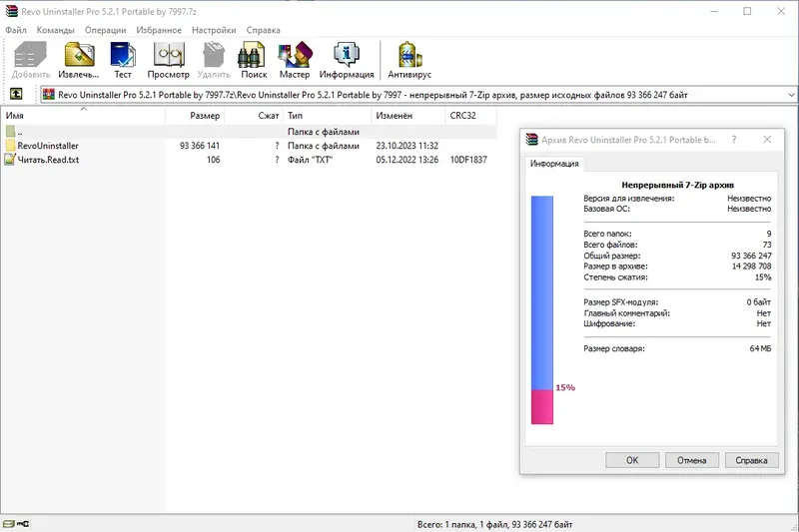Show archive Информация icon in toolbar

tap(347, 60)
